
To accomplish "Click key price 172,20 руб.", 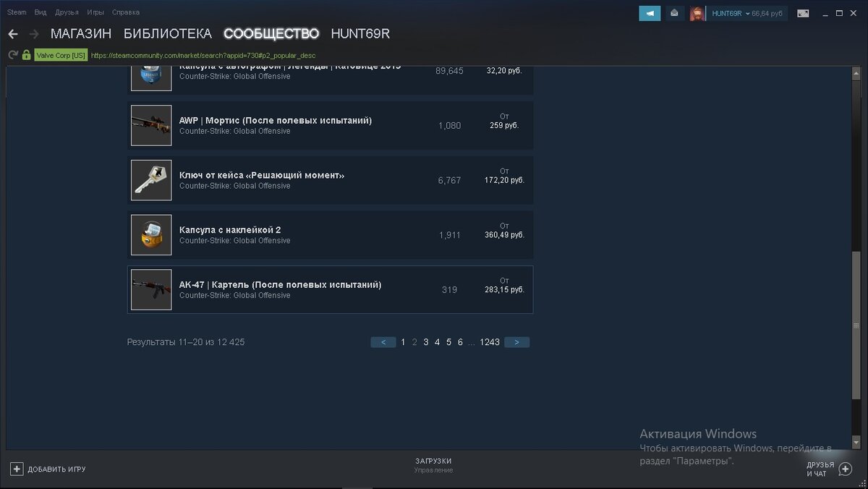I will (x=504, y=180).
